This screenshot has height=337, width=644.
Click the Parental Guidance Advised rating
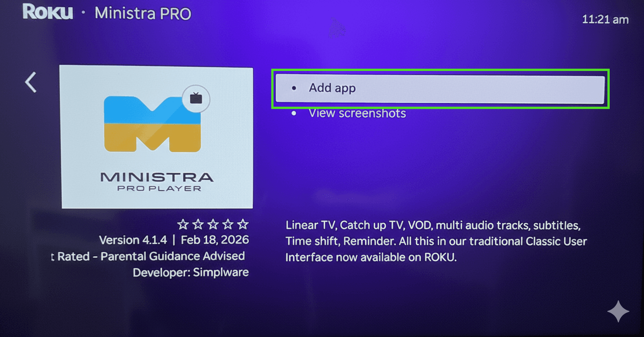pyautogui.click(x=172, y=256)
